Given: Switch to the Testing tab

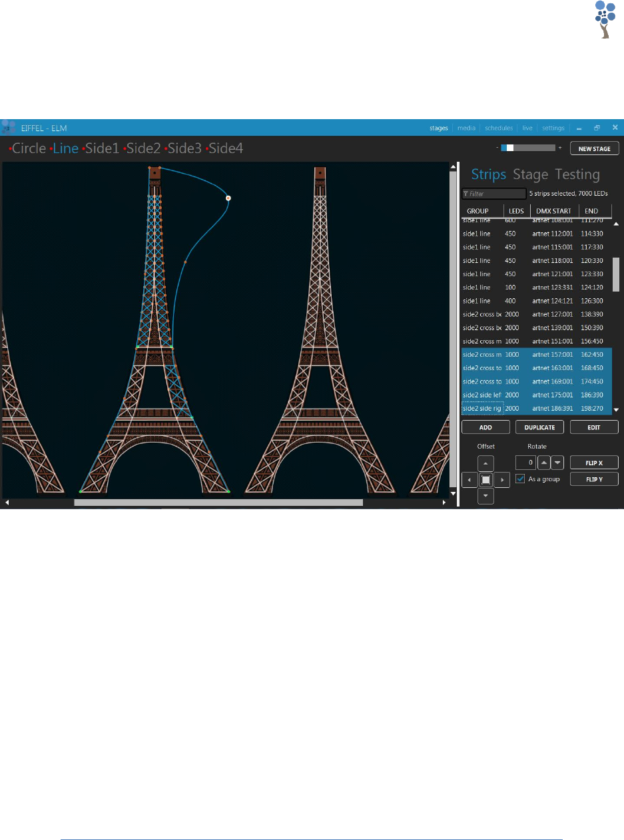Looking at the screenshot, I should coord(577,174).
